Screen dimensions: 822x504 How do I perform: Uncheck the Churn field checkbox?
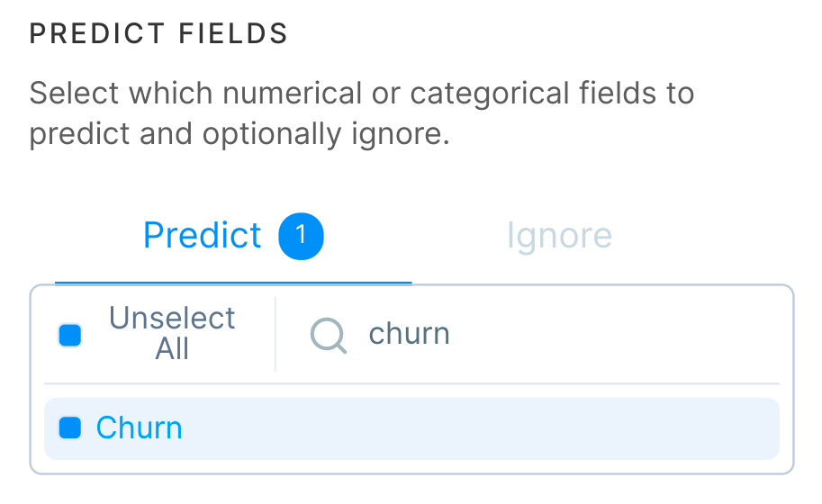70,428
